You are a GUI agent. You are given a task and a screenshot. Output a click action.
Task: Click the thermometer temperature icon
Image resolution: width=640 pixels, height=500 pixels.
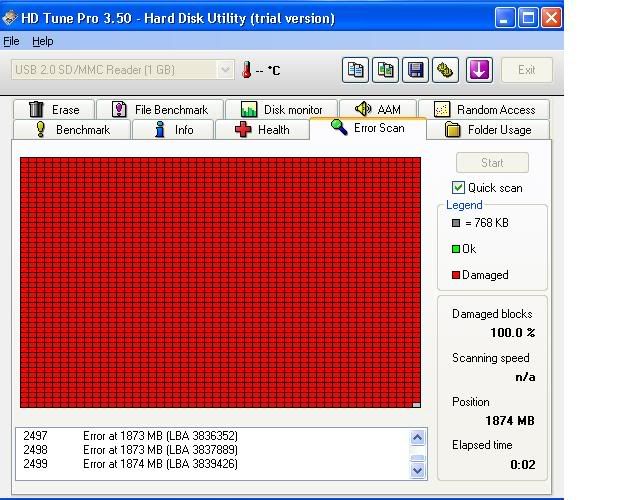point(246,70)
